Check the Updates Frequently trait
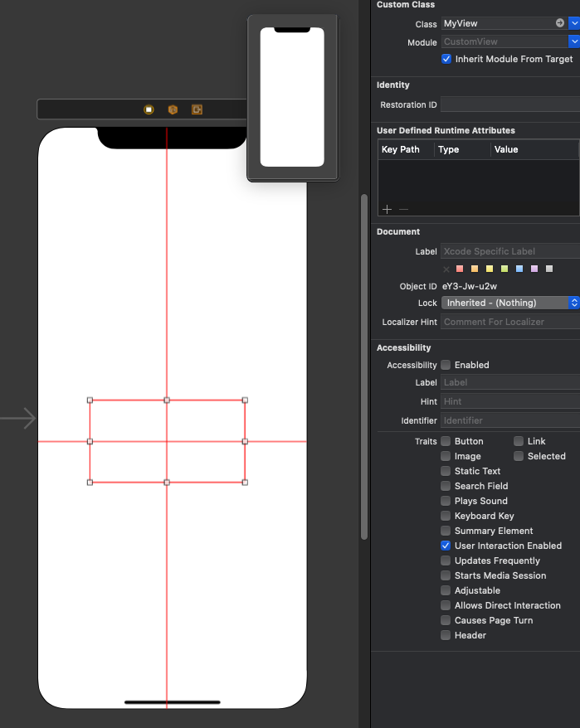580x728 pixels. (x=446, y=561)
